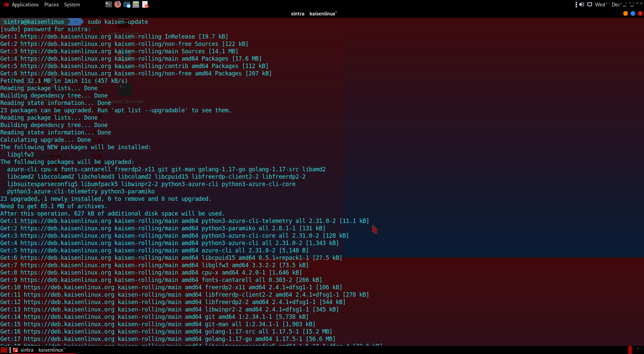644x354 pixels.
Task: Click the display/network tray icon
Action: (590, 4)
